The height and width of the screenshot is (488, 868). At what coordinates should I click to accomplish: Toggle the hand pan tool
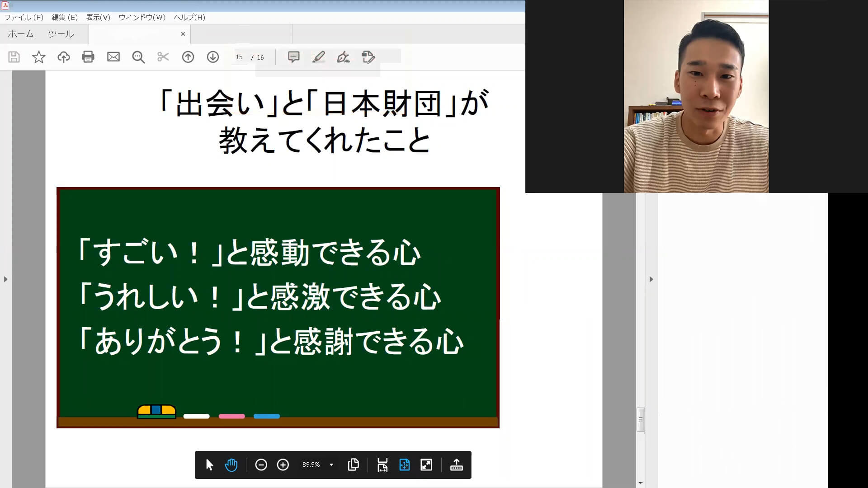point(231,465)
